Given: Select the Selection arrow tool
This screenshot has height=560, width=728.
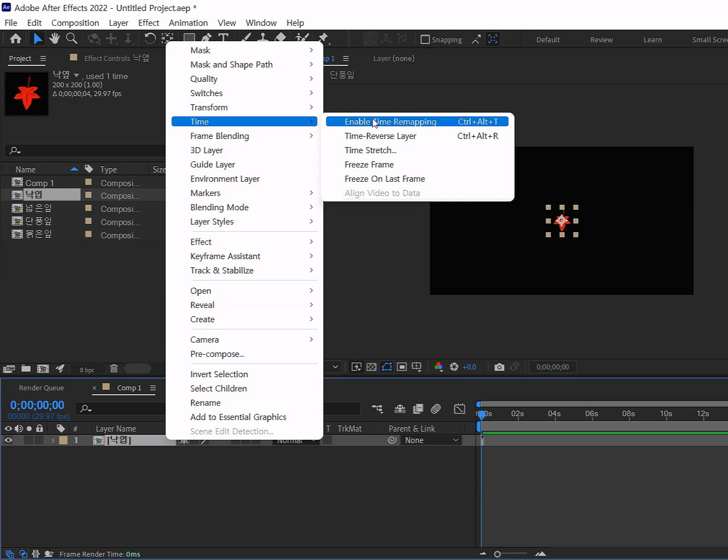Looking at the screenshot, I should click(37, 38).
